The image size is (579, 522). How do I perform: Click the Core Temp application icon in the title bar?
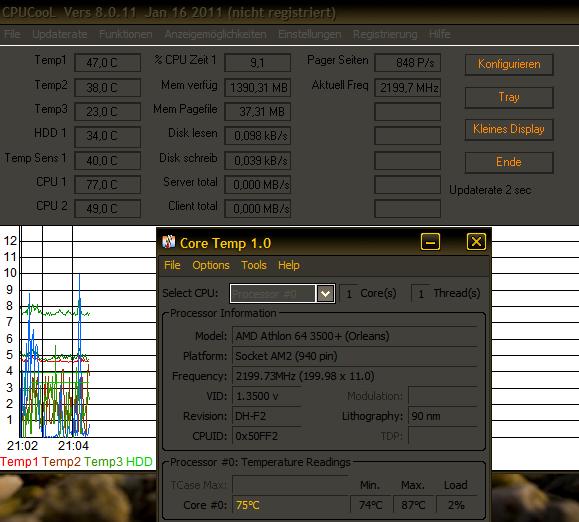click(x=168, y=242)
